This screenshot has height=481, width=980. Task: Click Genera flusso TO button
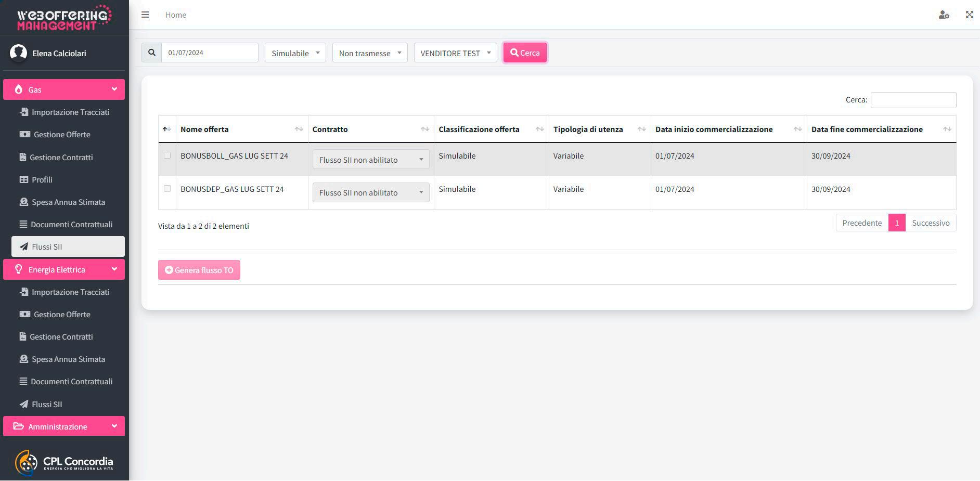tap(199, 270)
